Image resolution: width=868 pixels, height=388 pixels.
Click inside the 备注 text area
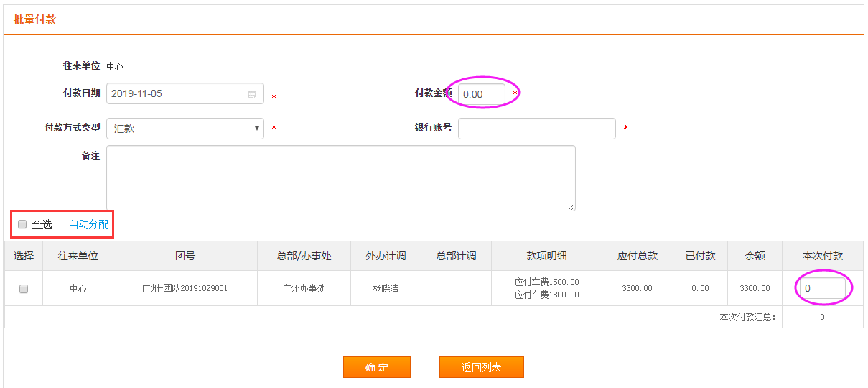click(340, 177)
